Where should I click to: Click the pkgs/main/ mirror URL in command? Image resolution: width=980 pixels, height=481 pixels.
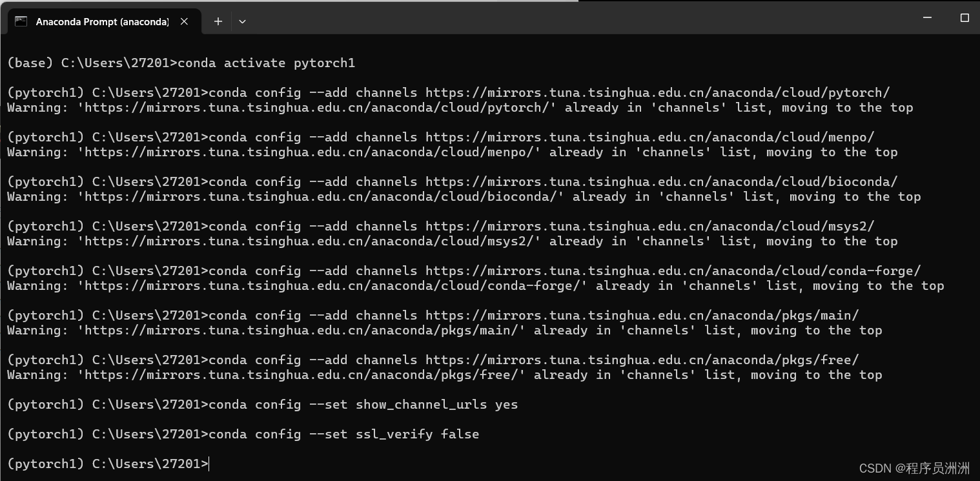point(642,315)
